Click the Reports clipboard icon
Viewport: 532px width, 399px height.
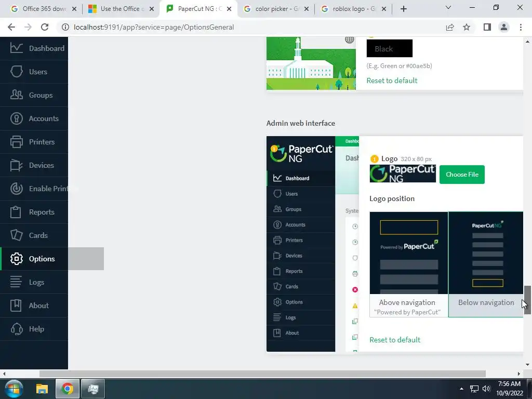[x=16, y=212]
